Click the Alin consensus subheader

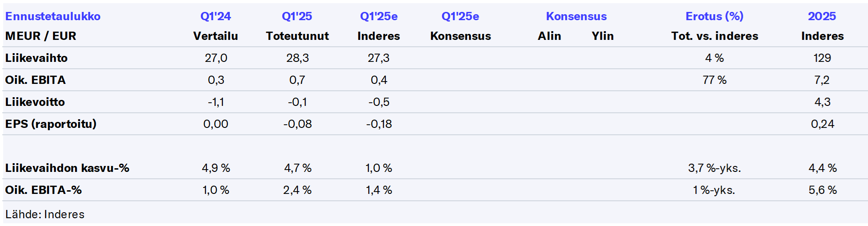549,36
